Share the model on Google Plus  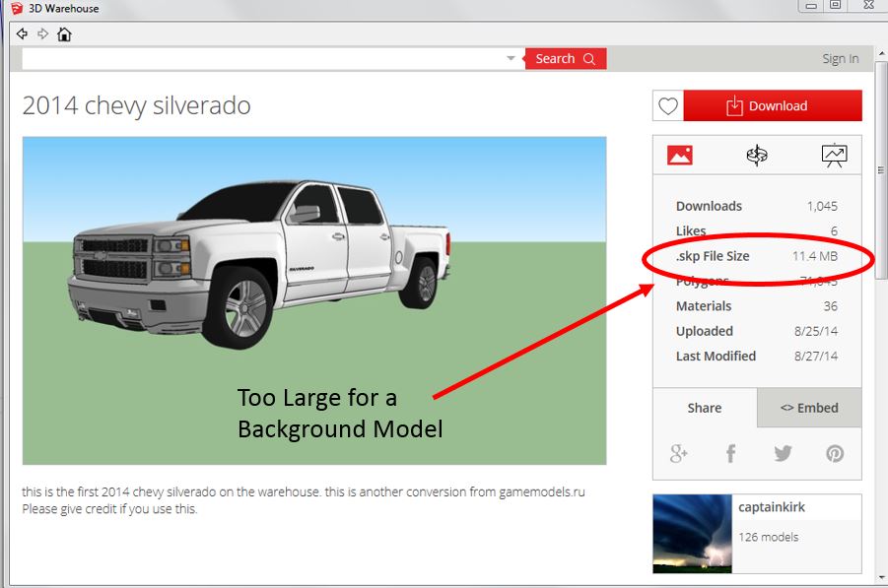tap(678, 453)
